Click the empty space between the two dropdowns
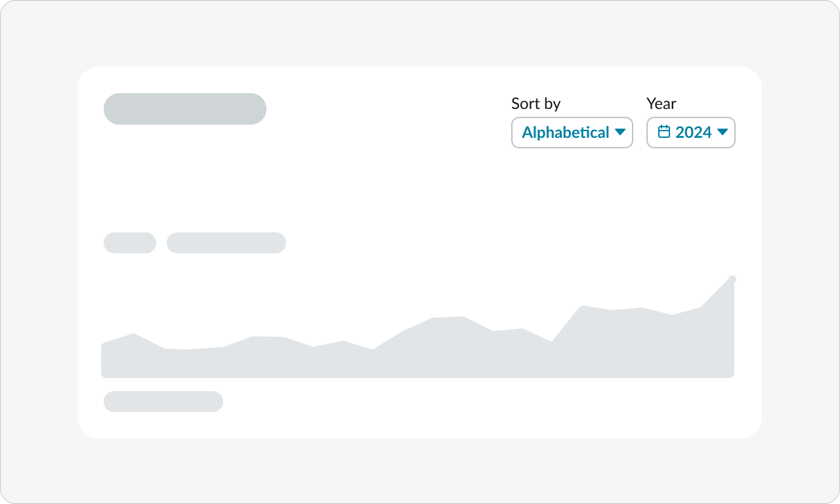840x504 pixels. (640, 133)
